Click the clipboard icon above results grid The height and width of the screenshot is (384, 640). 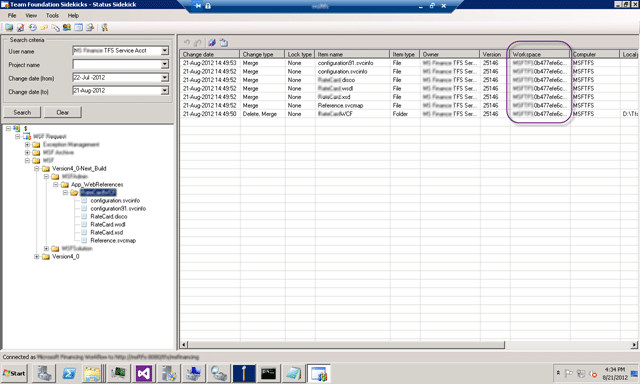224,42
